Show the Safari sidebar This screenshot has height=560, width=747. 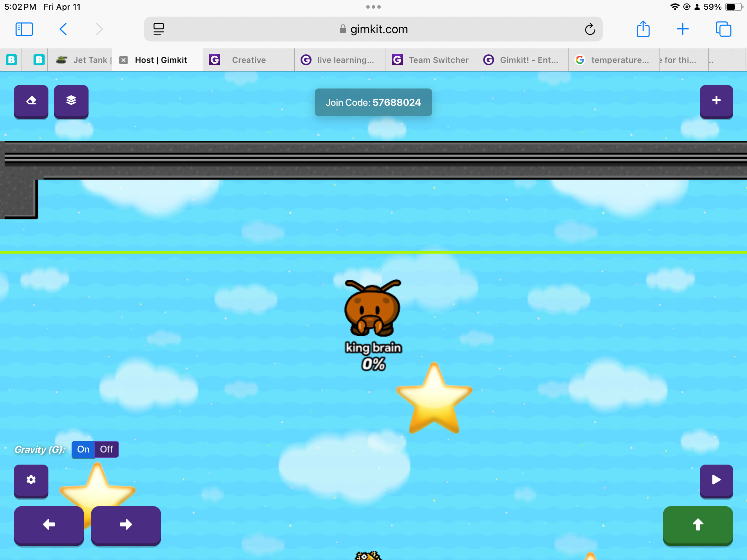click(24, 29)
